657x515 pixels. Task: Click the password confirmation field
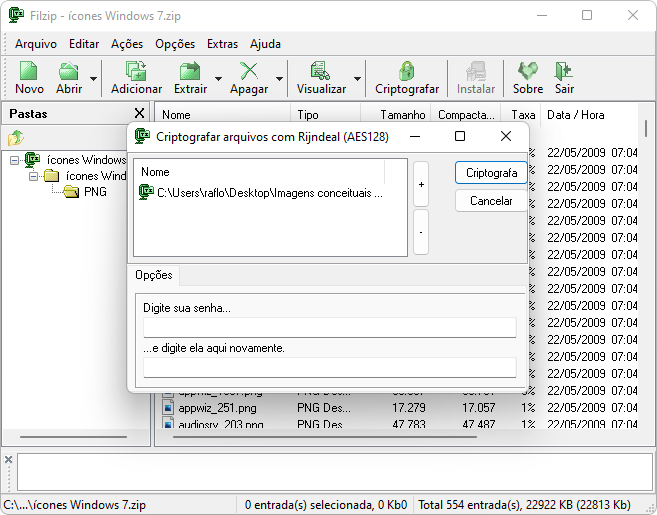click(x=330, y=367)
